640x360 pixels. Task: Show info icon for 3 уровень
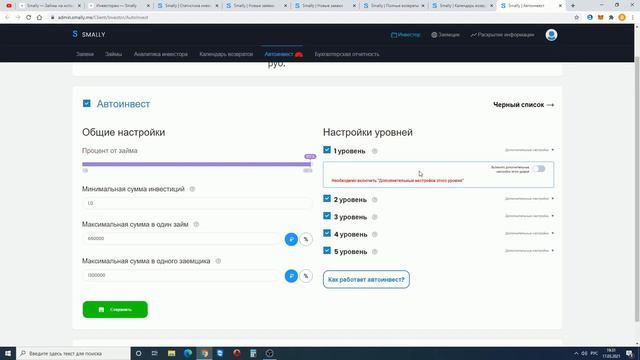point(375,217)
